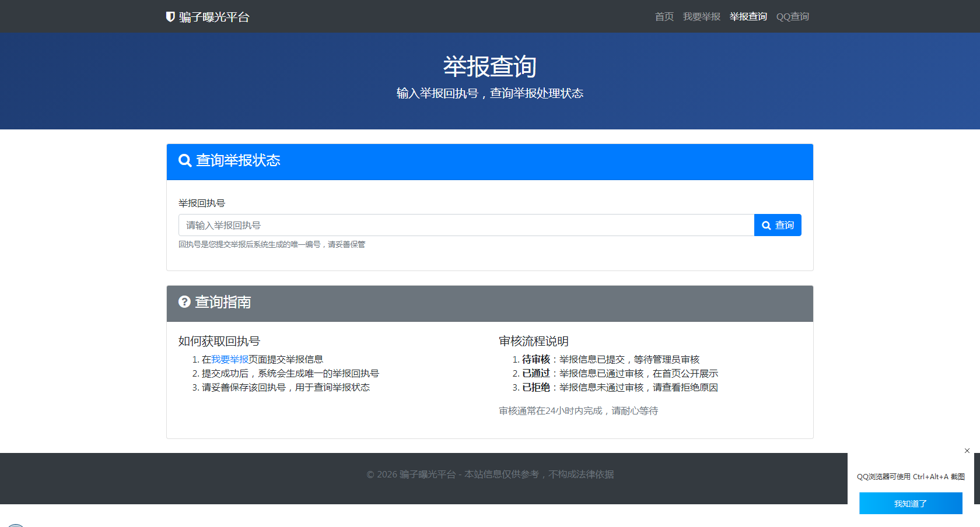980x527 pixels.
Task: Click the 举报回执号 field label
Action: tap(202, 203)
